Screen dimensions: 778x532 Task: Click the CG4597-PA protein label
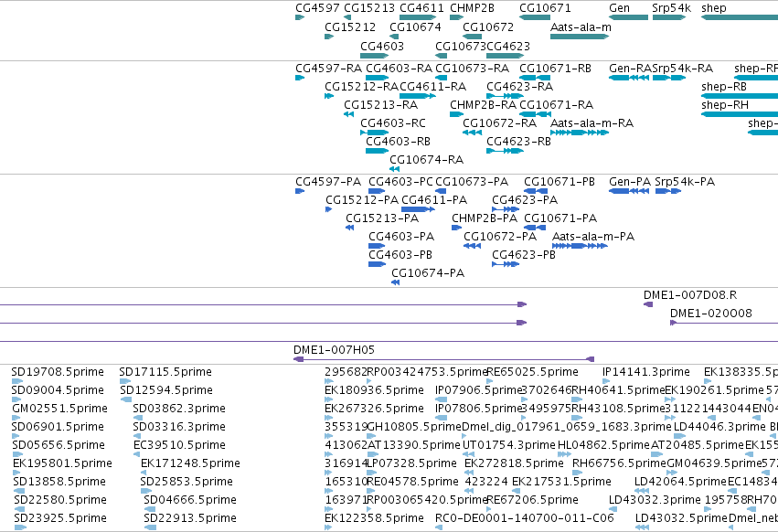[x=328, y=182]
